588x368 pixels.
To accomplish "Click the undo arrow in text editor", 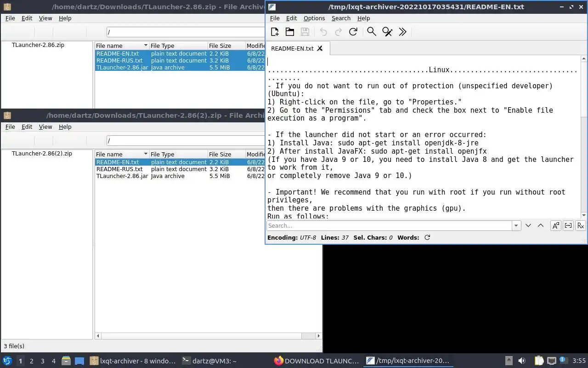I will (x=323, y=32).
